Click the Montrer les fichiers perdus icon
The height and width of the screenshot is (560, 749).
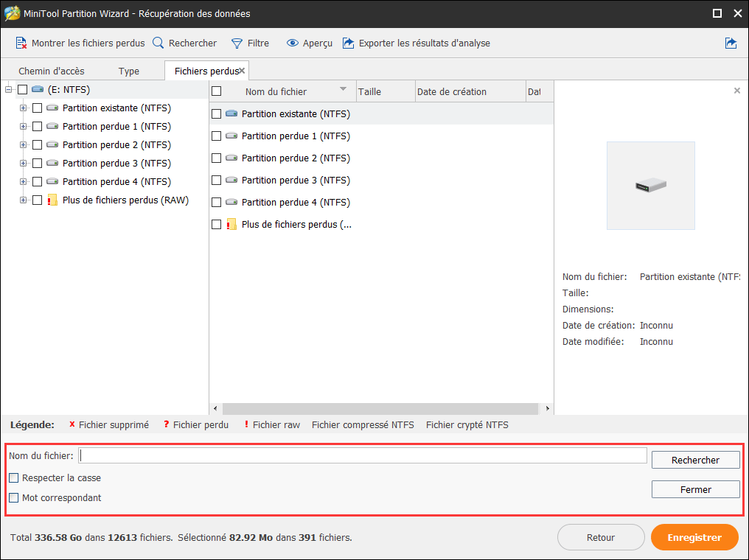point(21,43)
